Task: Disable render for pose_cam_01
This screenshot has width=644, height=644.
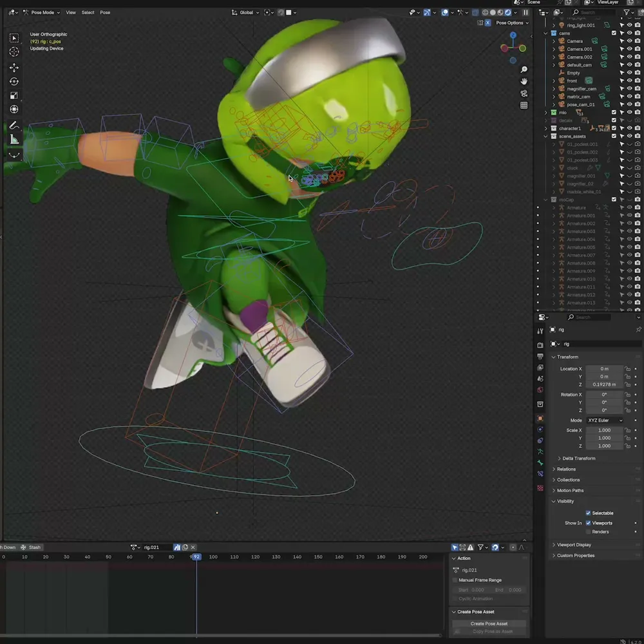Action: tap(637, 104)
